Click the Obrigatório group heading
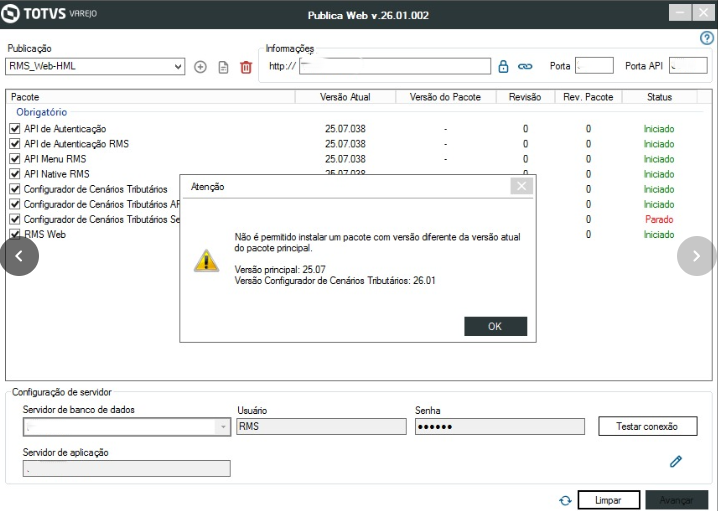The image size is (718, 511). 42,112
